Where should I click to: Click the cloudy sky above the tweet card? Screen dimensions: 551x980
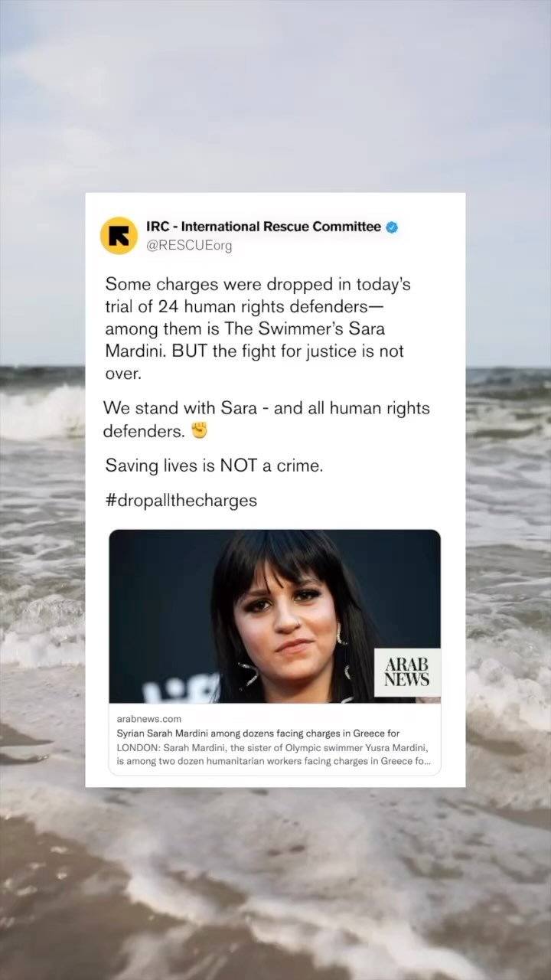[275, 92]
